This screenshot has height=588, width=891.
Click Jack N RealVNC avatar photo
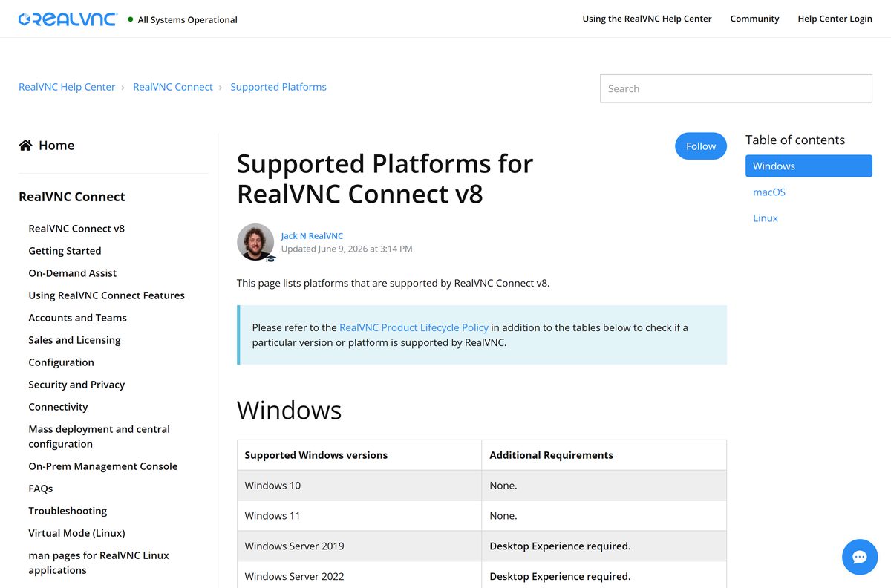point(255,242)
